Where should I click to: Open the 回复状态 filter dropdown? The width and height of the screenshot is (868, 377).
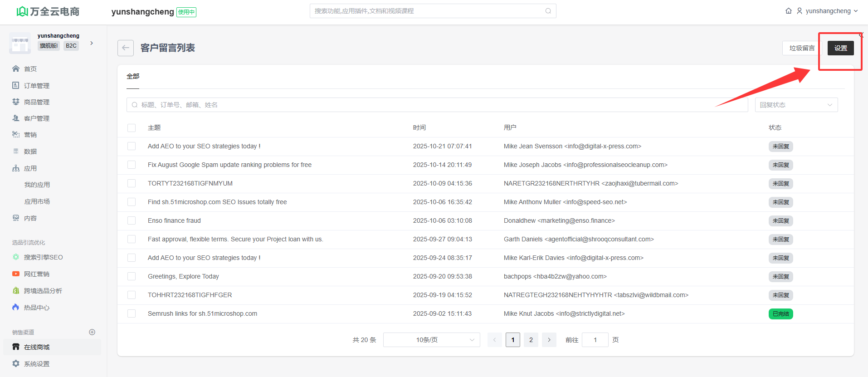(x=796, y=105)
